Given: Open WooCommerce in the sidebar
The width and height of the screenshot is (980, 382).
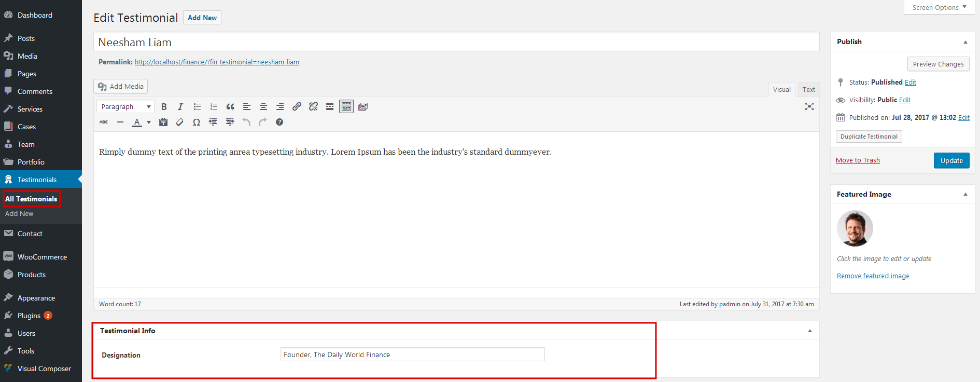Looking at the screenshot, I should (41, 257).
